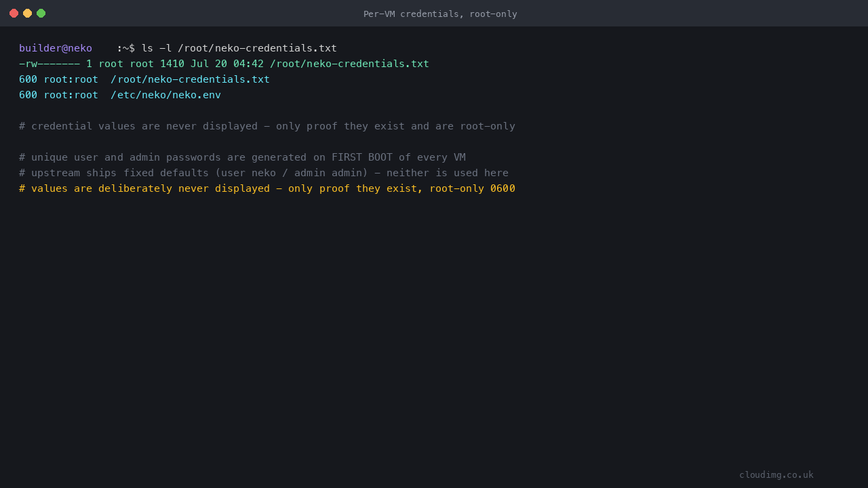Click the window title 'Per-VM credentials, root-only'
868x488 pixels.
(440, 14)
